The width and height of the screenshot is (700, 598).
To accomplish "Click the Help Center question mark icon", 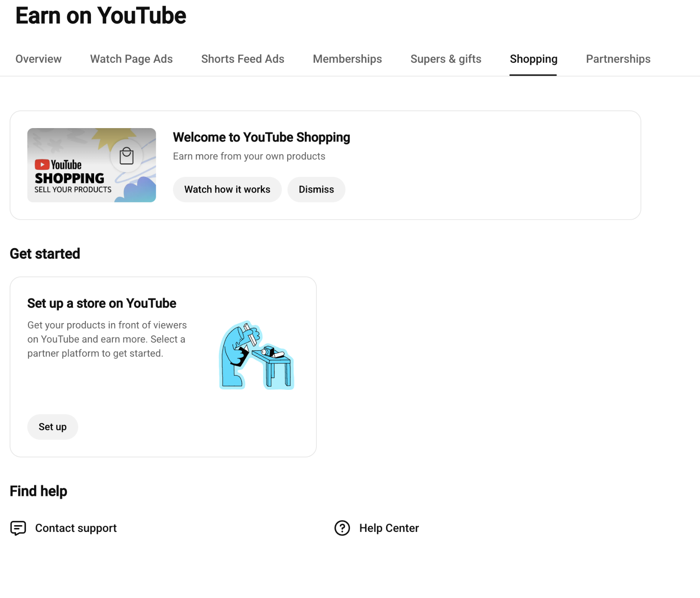I will click(x=342, y=528).
